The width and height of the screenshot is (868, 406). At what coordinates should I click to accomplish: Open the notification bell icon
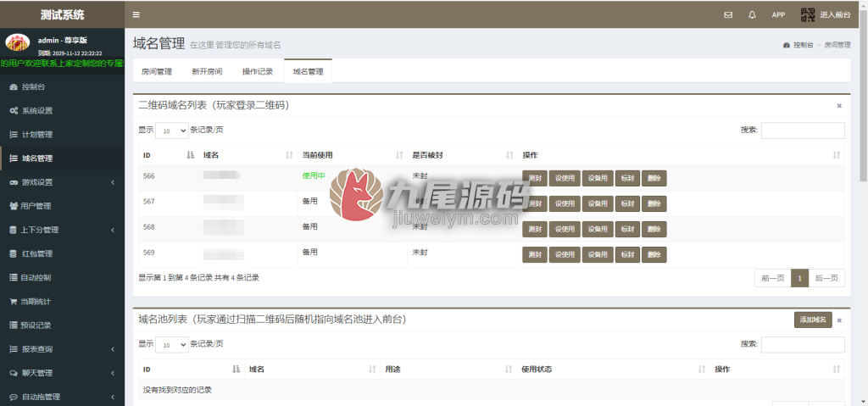click(752, 15)
